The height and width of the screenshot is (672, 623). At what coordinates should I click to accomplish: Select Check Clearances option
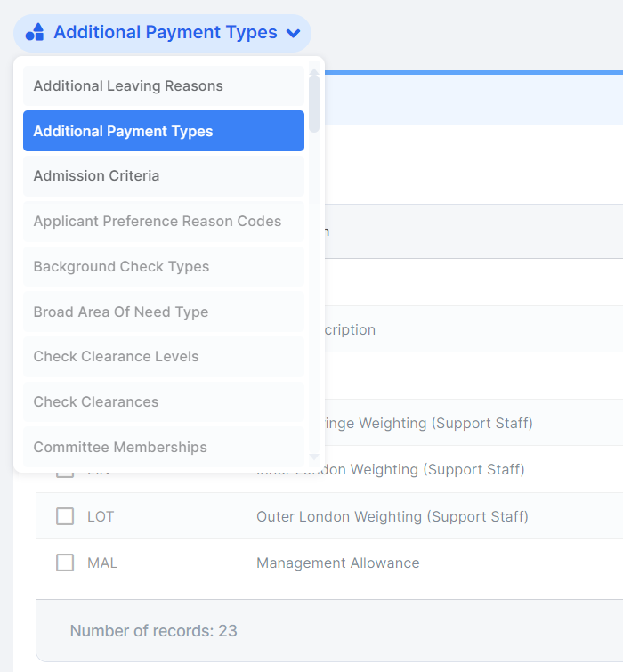coord(164,402)
